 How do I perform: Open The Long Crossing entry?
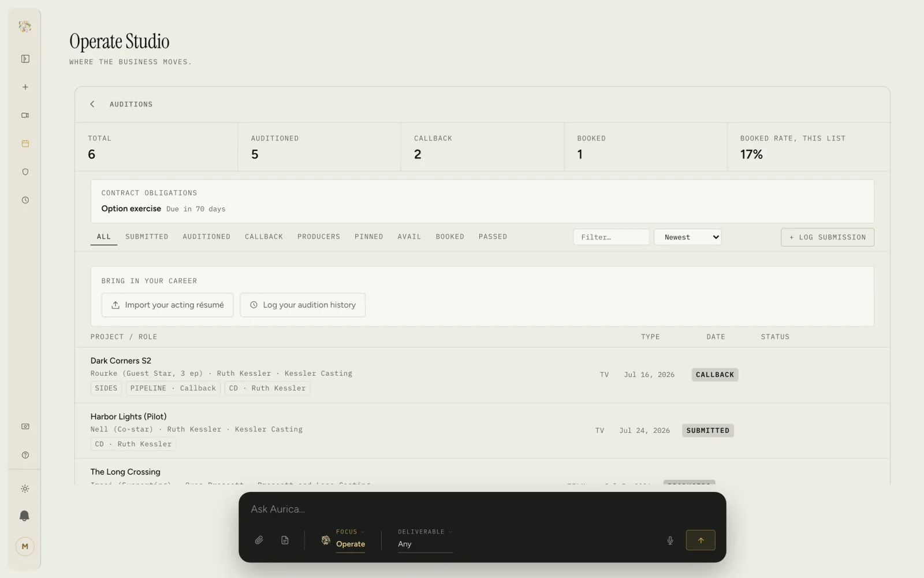(x=482, y=472)
